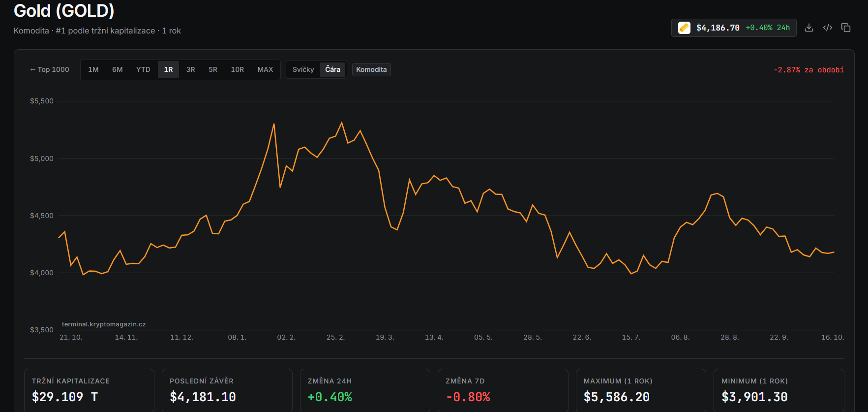Click the $4,500 y-axis label
Screen dimensions: 868x412
pyautogui.click(x=42, y=216)
